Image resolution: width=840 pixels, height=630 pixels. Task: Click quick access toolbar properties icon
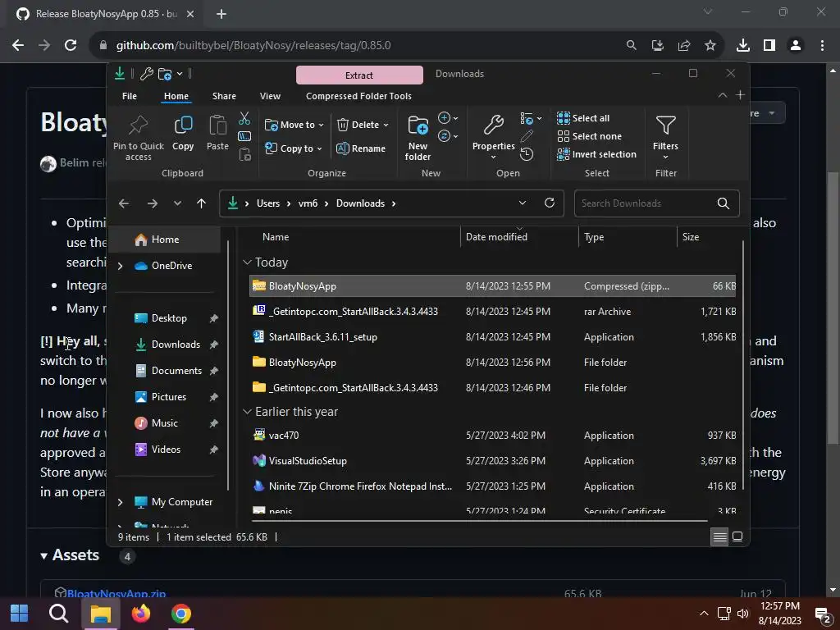click(x=146, y=73)
